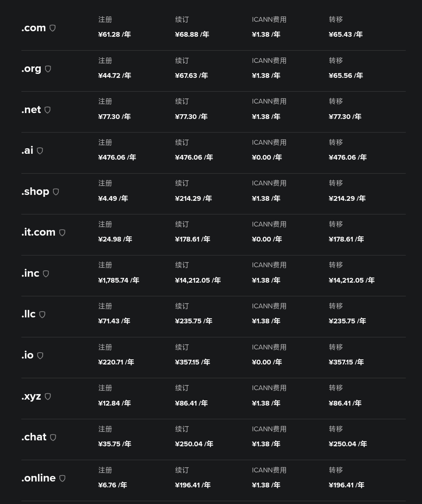Click the shield icon next to .io
This screenshot has width=422, height=504.
[x=40, y=355]
